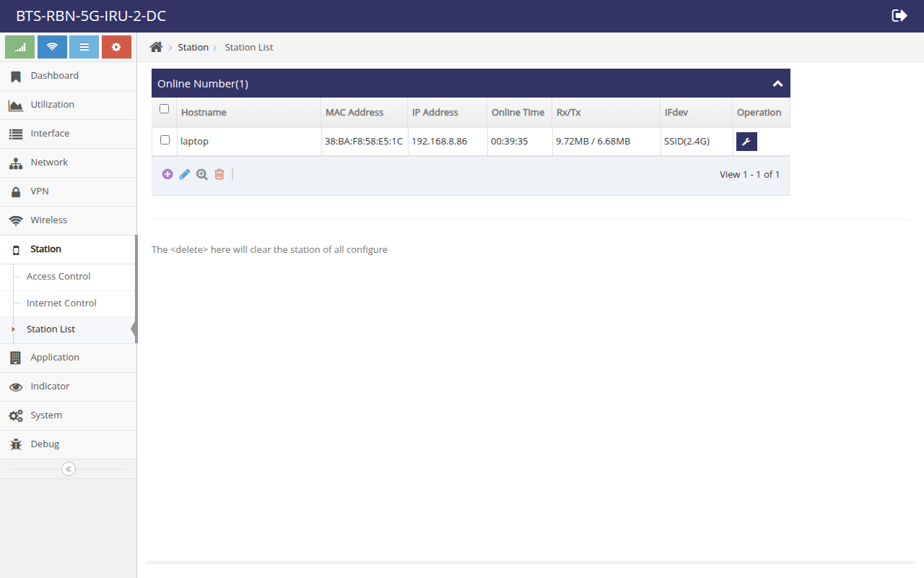Collapse the sidebar with the double-arrow button
This screenshot has height=578, width=924.
(69, 469)
